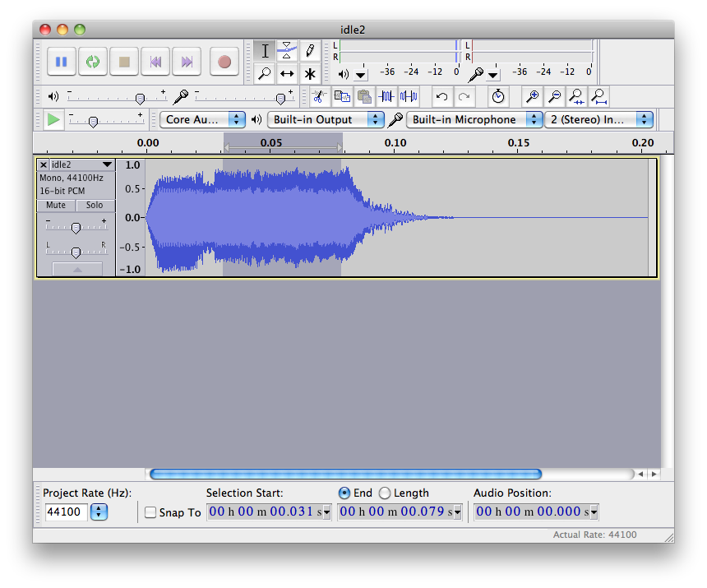Select the Draw pencil tool
Screen dimensions: 707x588
coord(309,51)
